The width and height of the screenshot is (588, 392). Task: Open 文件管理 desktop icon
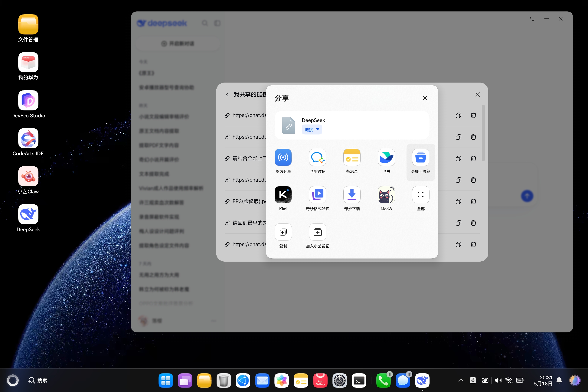(28, 28)
